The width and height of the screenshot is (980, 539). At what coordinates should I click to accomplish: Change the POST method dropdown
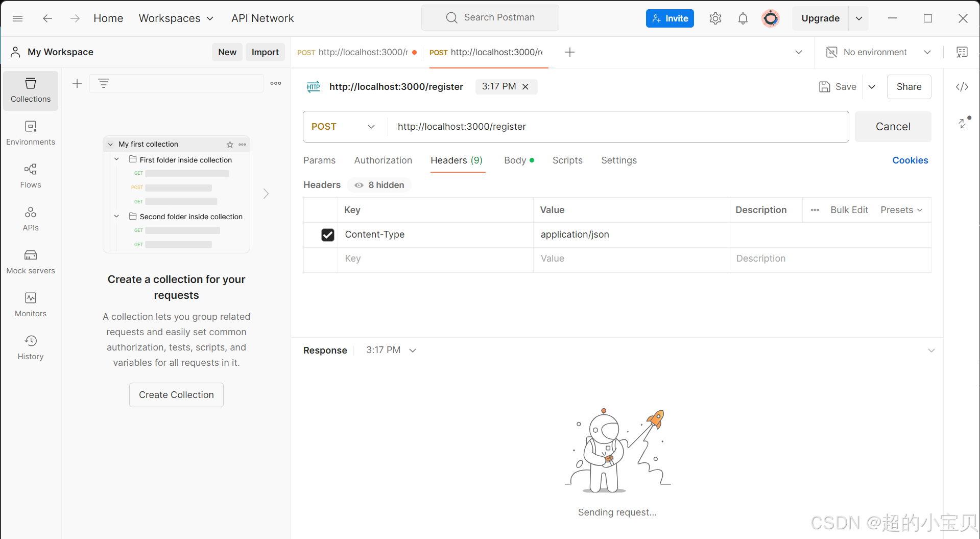click(x=343, y=127)
